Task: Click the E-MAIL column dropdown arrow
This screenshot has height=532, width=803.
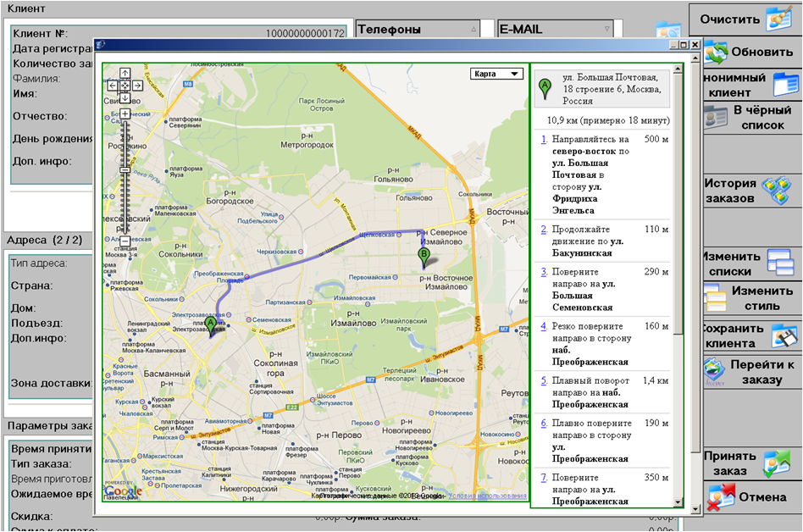Action: pyautogui.click(x=606, y=29)
